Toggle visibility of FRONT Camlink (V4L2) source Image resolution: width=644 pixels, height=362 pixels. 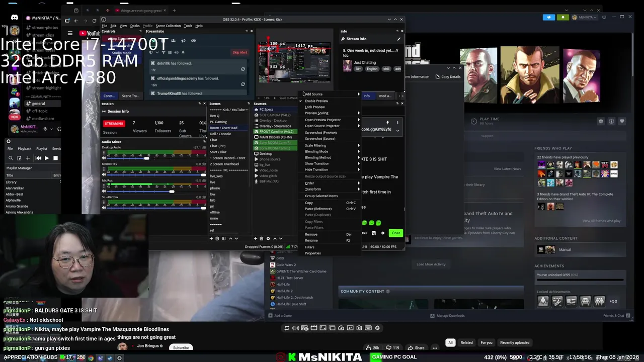[x=256, y=132]
